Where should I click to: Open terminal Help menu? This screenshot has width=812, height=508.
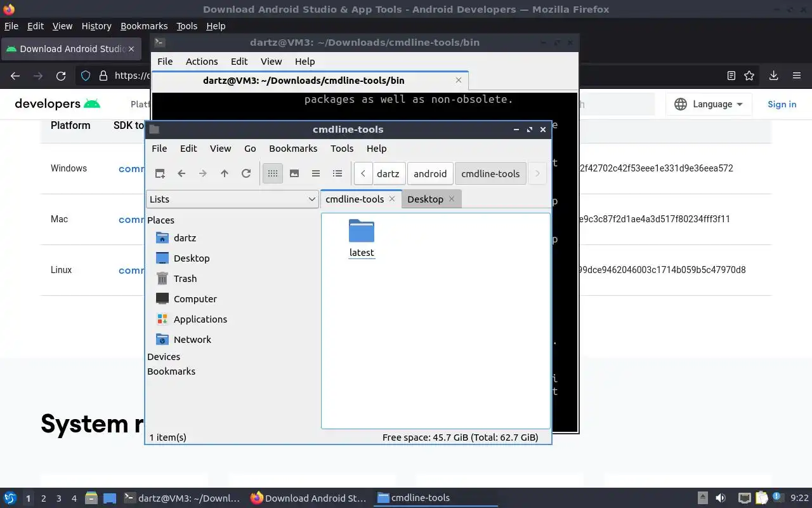click(x=304, y=62)
